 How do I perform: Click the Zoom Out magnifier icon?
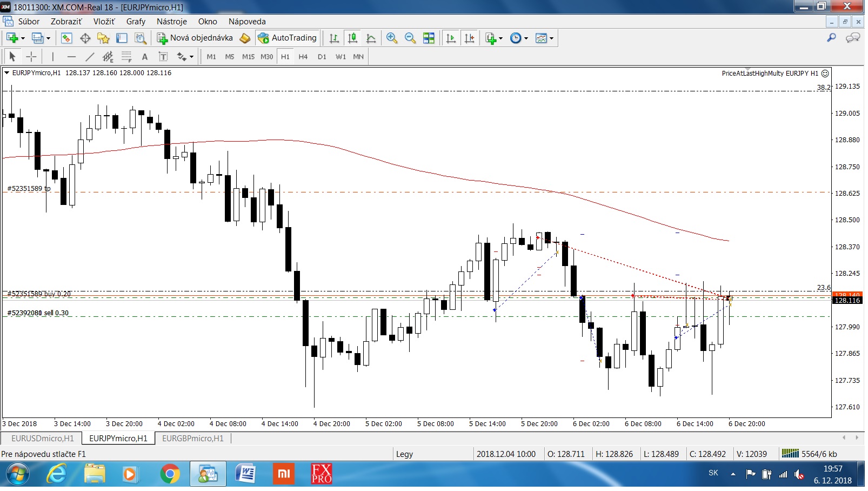410,38
